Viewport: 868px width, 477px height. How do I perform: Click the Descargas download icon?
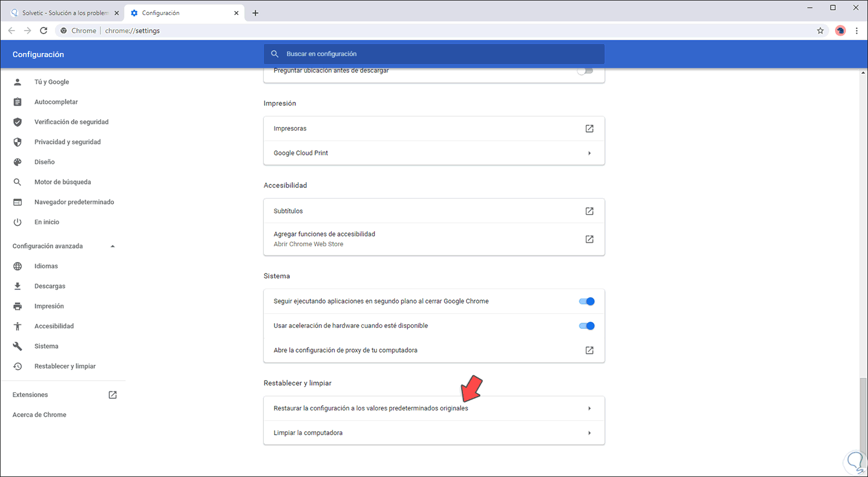click(17, 286)
